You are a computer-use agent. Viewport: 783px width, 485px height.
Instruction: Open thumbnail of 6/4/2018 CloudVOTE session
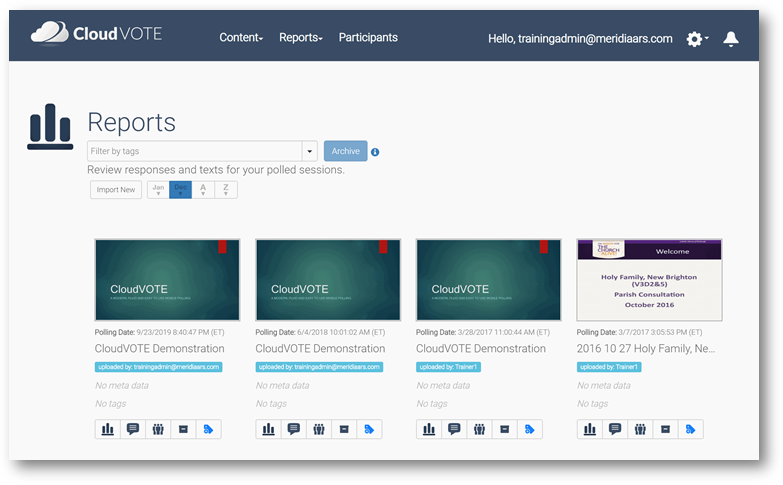328,280
